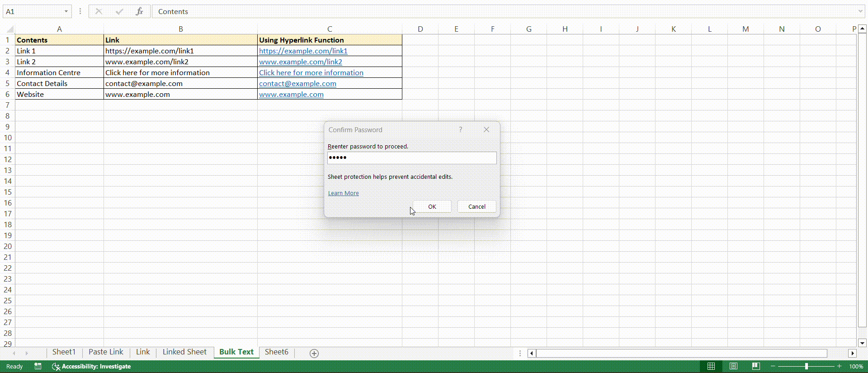868x373 pixels.
Task: Open https://example.com/link1 hyperlink in column C
Action: [x=303, y=51]
